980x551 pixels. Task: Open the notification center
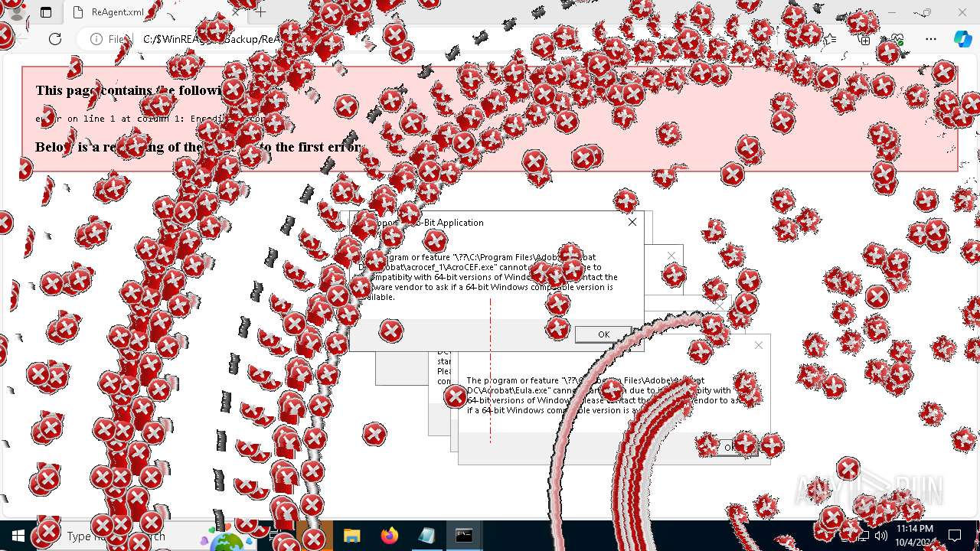(x=955, y=536)
